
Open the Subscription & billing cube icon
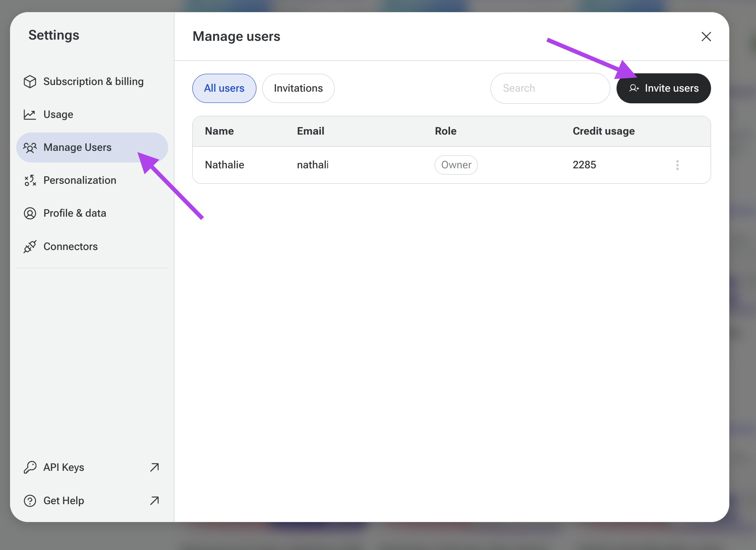coord(30,82)
